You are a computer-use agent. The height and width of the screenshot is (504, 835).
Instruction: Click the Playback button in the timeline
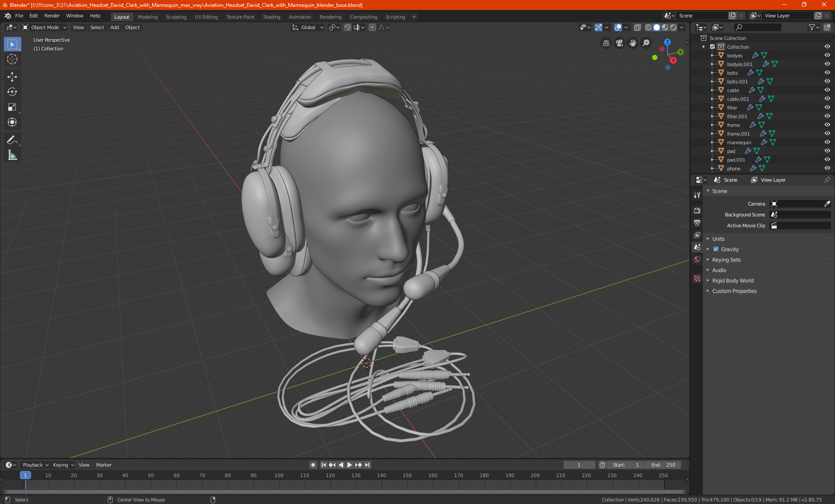coord(35,465)
